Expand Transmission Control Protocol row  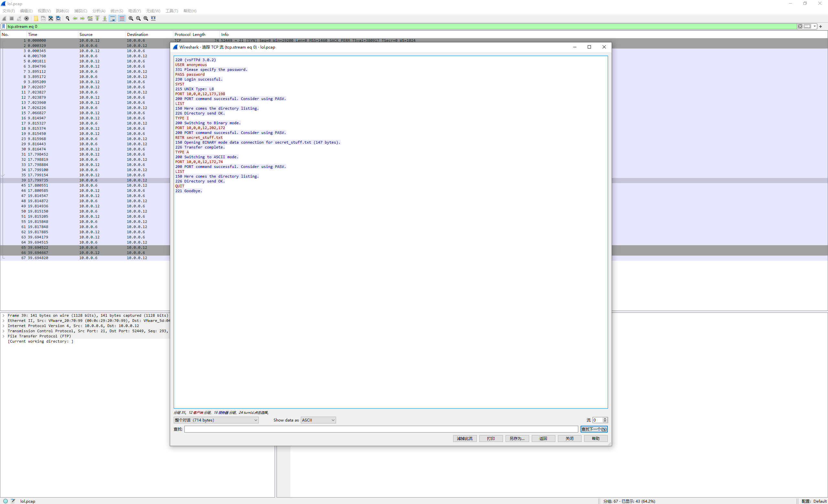3,331
